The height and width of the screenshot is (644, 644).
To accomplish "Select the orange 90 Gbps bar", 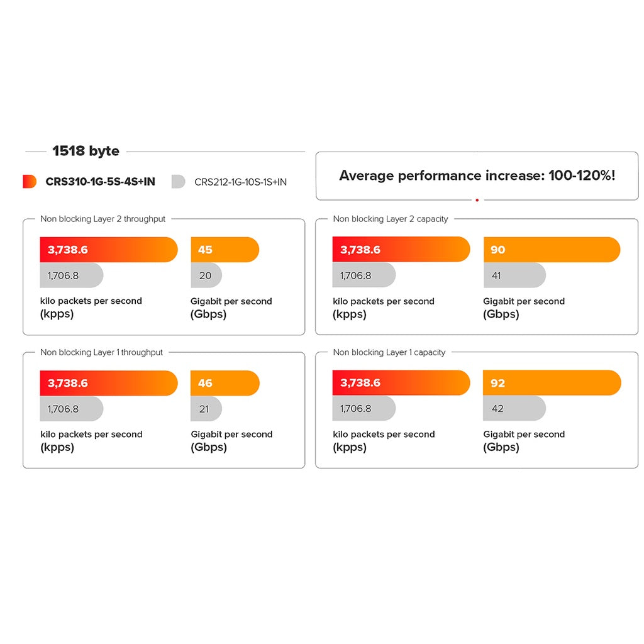I will pos(552,250).
